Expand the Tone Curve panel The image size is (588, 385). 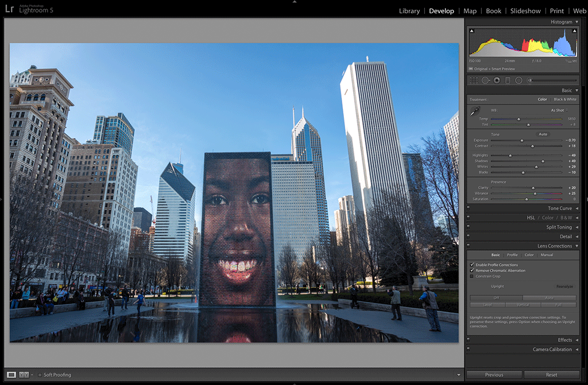click(577, 208)
